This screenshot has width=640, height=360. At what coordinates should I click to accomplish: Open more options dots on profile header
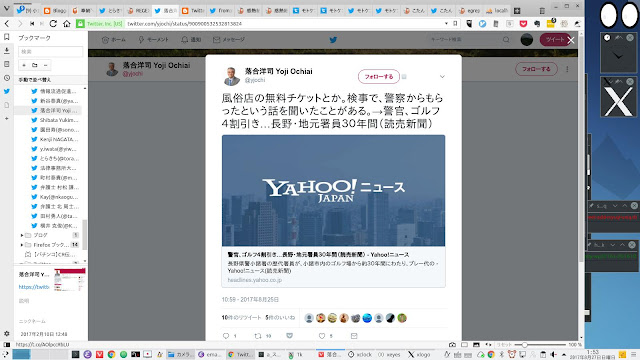pyautogui.click(x=567, y=69)
